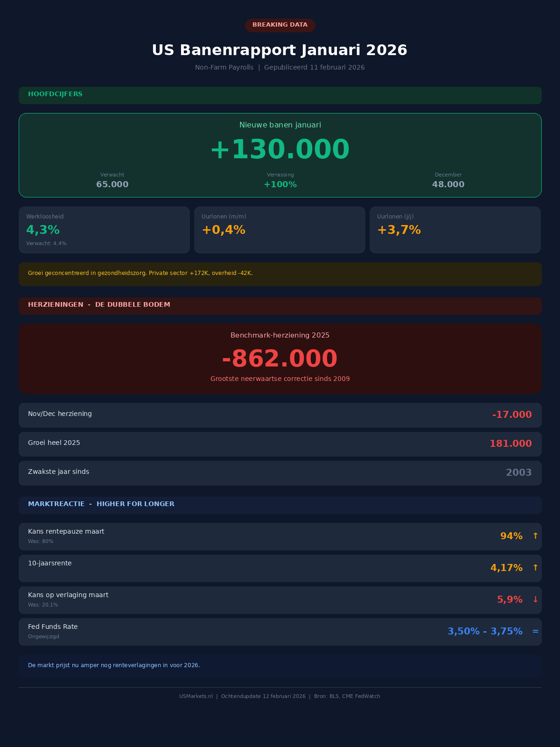560x747 pixels.
Task: Click the +130.000 new jobs figure
Action: coord(280,150)
